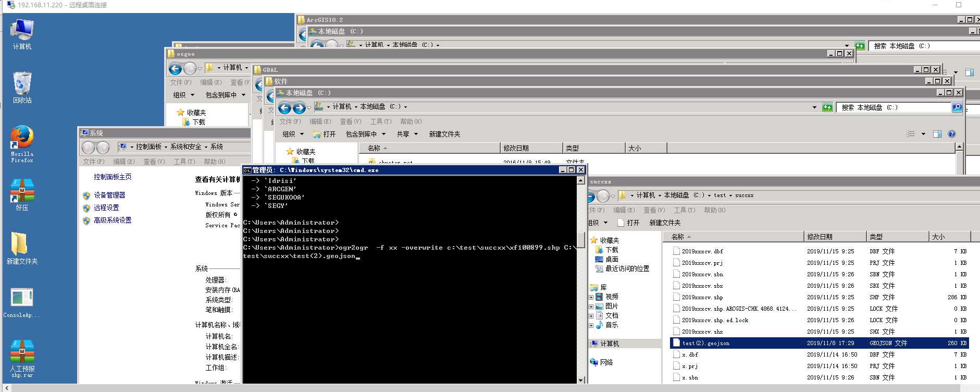Select the 回收站 recycle bin icon
The image size is (980, 392).
point(22,87)
